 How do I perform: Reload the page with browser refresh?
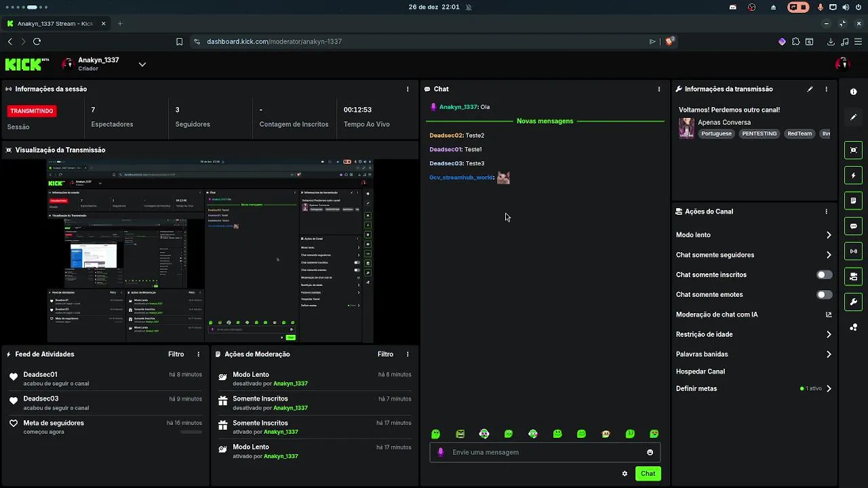coord(37,41)
